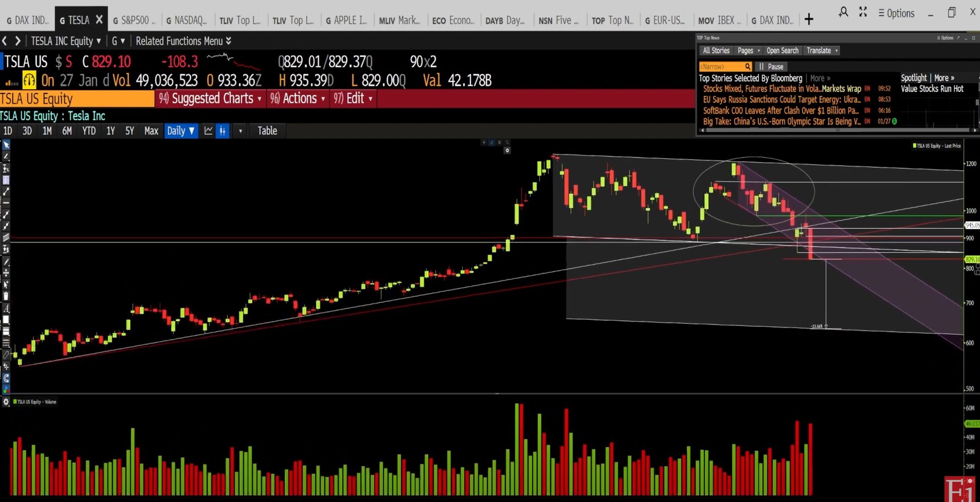Screen dimensions: 980x502
Task: Open the EUR-US tab
Action: pos(665,20)
